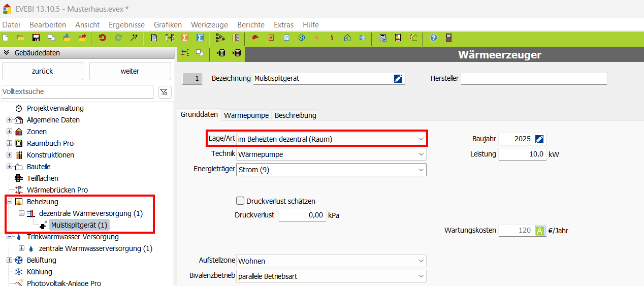Enable the Druckverlust schätzen checkbox
644x286 pixels.
[240, 201]
